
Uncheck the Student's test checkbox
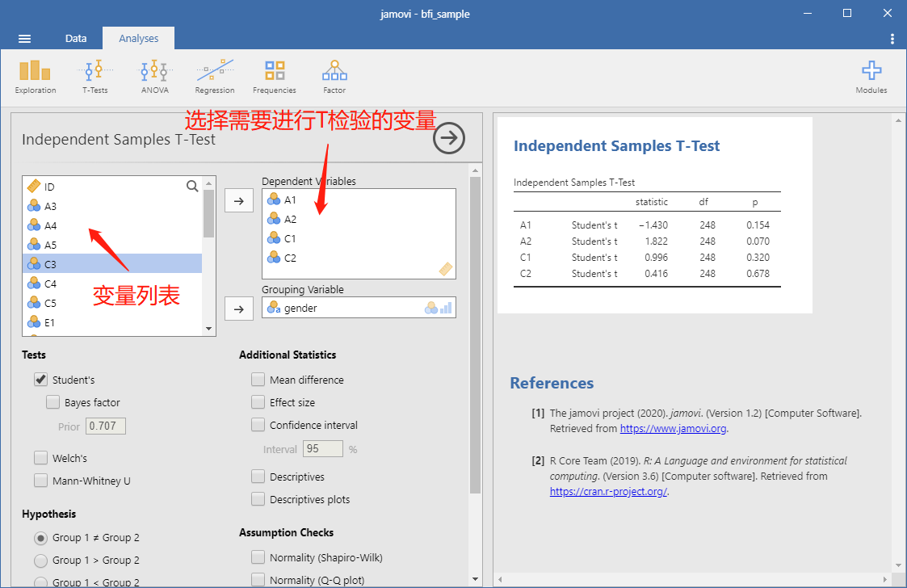40,379
